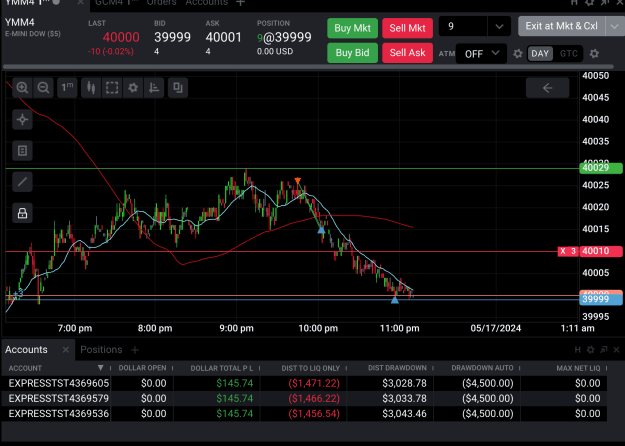Open the indicators axis icon
Image resolution: width=625 pixels, height=446 pixels.
coord(154,88)
